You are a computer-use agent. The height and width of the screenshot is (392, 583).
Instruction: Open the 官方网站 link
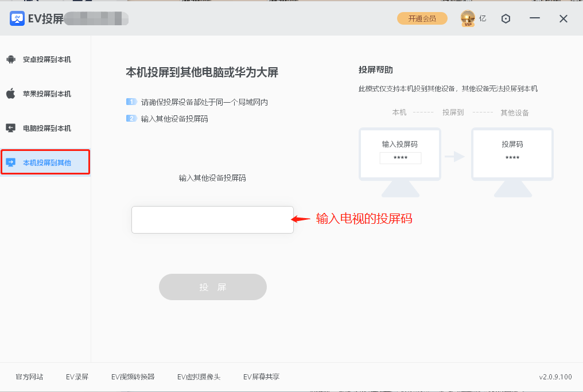pos(28,377)
